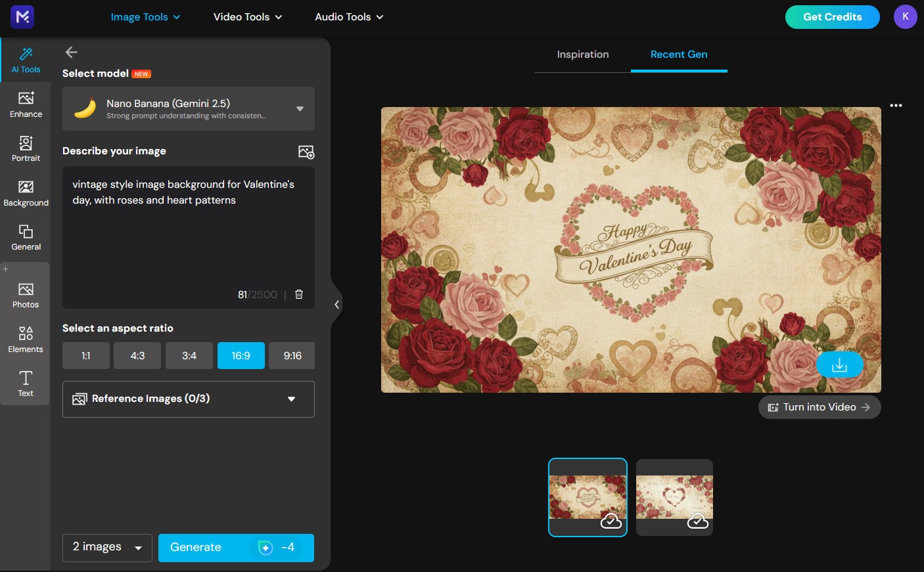
Task: Open the Elements panel
Action: tap(26, 338)
